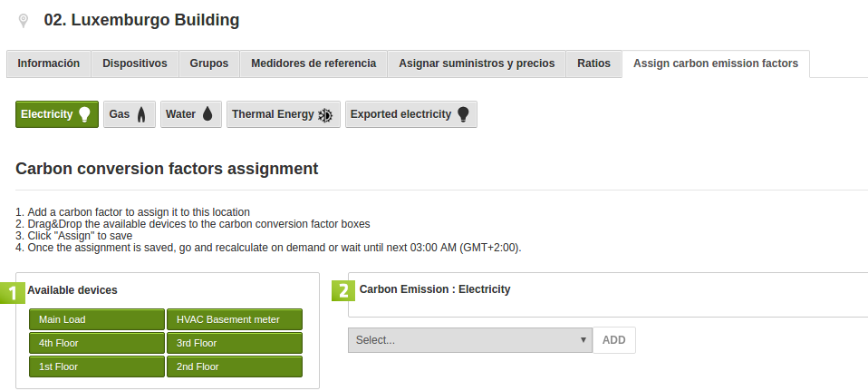Select the 2nd Floor device
868x391 pixels.
[x=235, y=367]
